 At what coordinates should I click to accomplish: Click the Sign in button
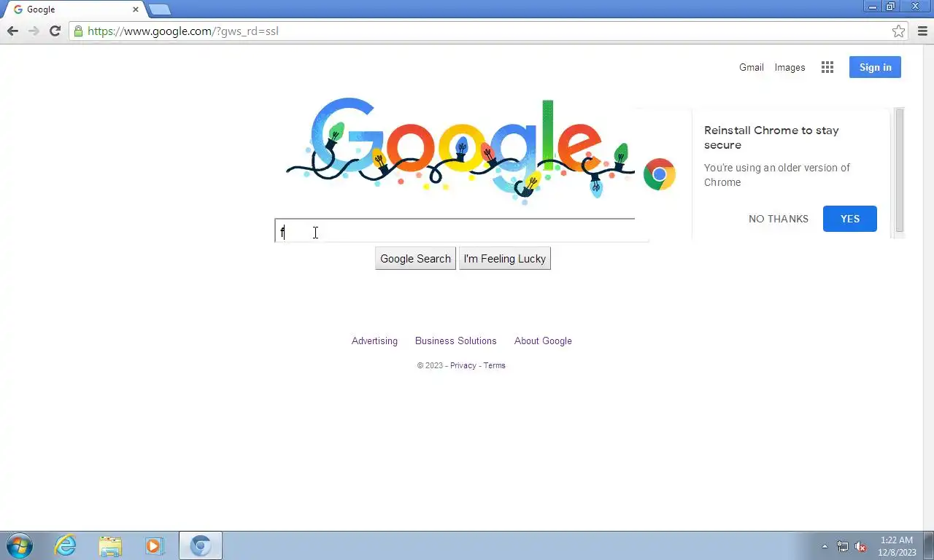click(x=875, y=67)
